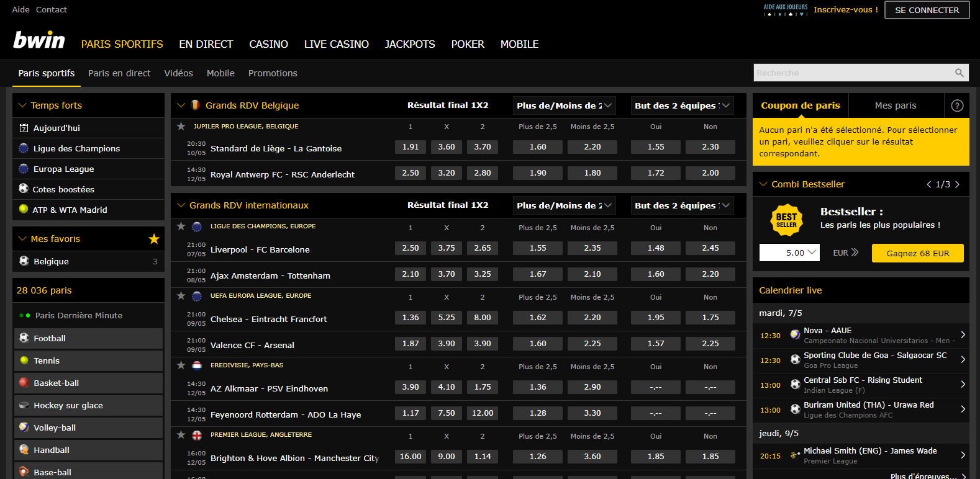Click the Belgium flag icon in Grands RDV Belgique

point(195,105)
